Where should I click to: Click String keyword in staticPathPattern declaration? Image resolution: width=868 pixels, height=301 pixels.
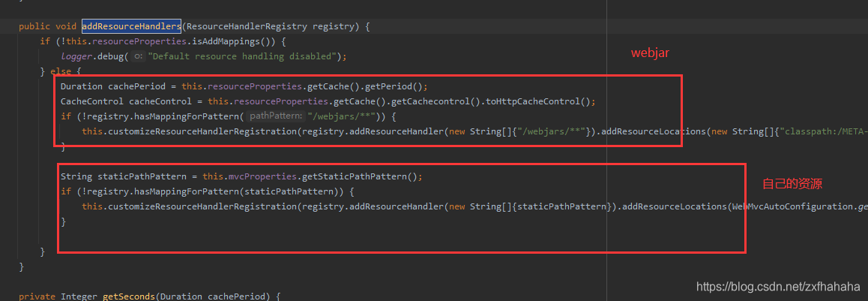click(x=77, y=177)
